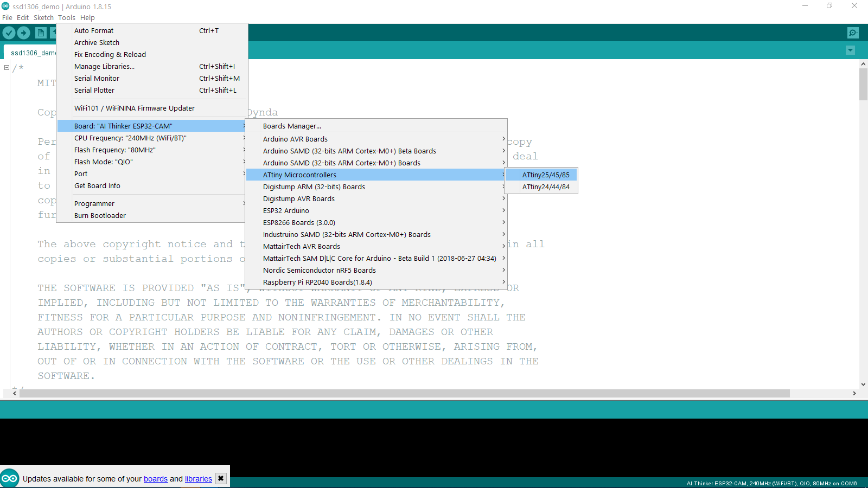868x488 pixels.
Task: Dismiss the updates notification with X
Action: [x=221, y=478]
